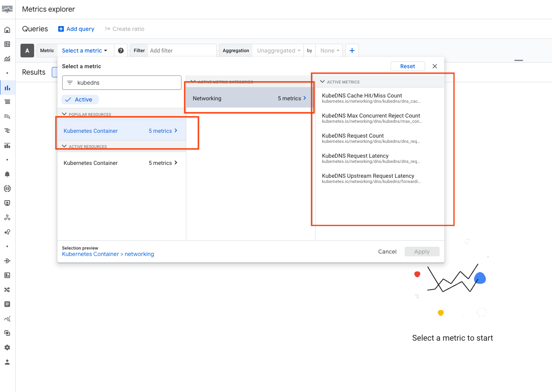Select Kubernetes Container under Popular Resources

(x=122, y=131)
